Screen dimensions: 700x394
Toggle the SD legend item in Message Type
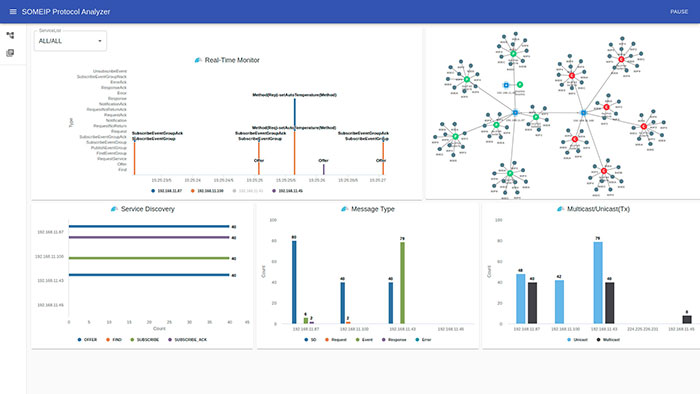310,340
